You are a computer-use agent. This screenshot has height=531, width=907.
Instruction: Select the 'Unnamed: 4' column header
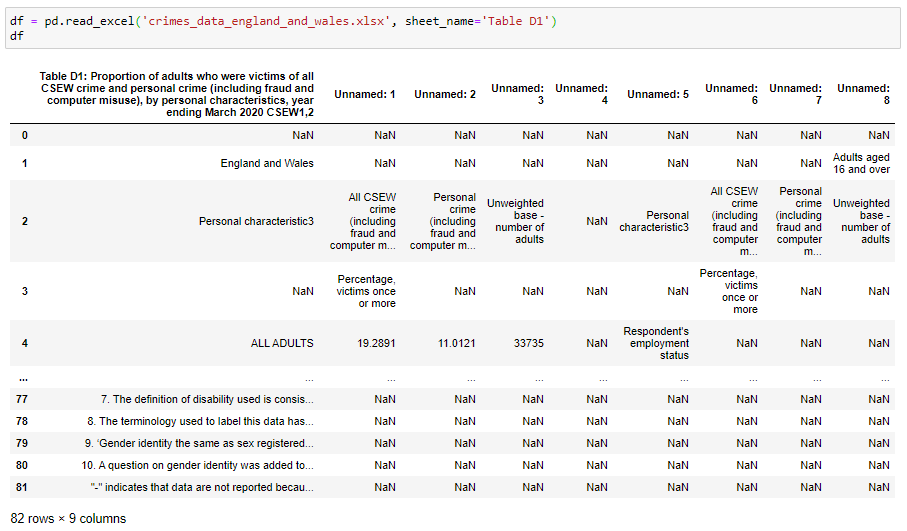coord(581,94)
